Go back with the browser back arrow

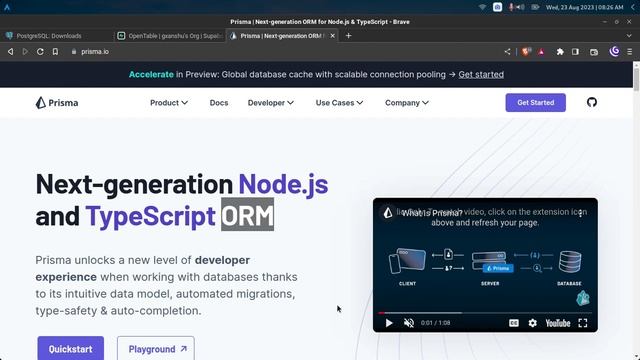point(11,52)
